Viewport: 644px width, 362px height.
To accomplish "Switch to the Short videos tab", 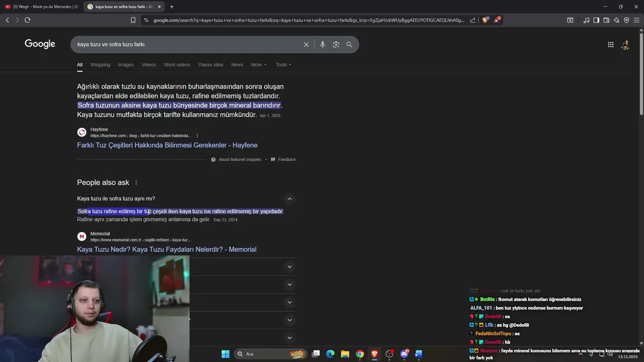I will (x=177, y=65).
